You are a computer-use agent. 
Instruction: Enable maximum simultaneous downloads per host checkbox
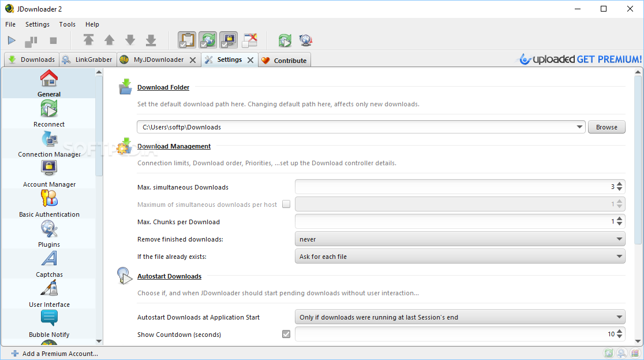[x=286, y=204]
